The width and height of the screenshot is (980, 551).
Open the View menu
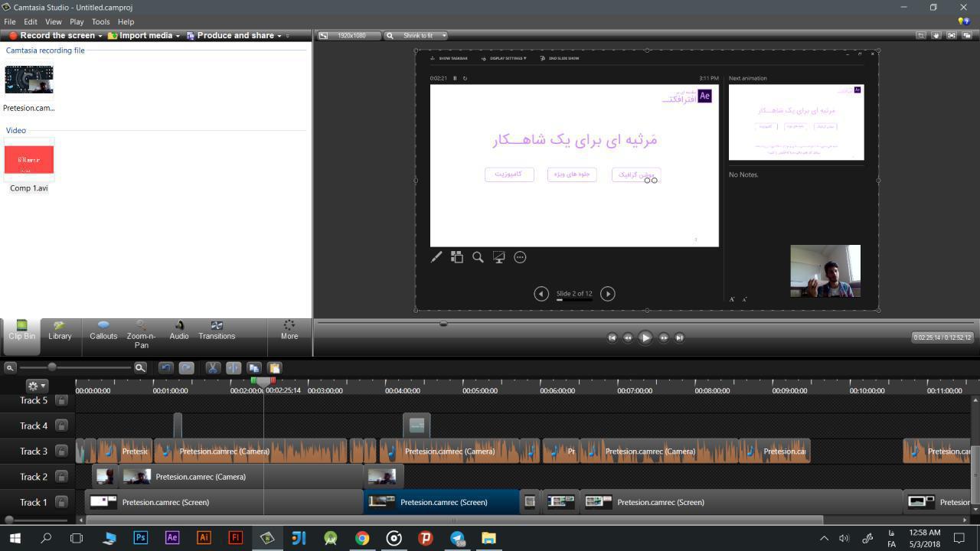[x=54, y=21]
